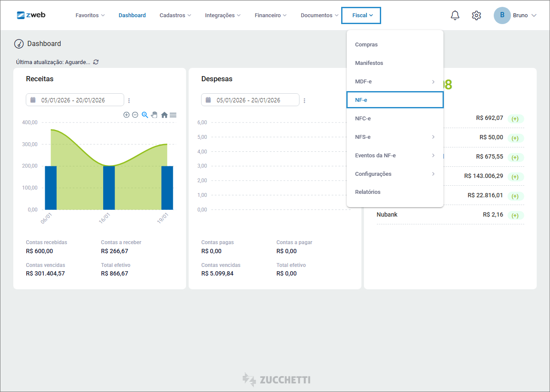The height and width of the screenshot is (392, 550).
Task: Click the zoom in plus chart icon
Action: coord(126,115)
